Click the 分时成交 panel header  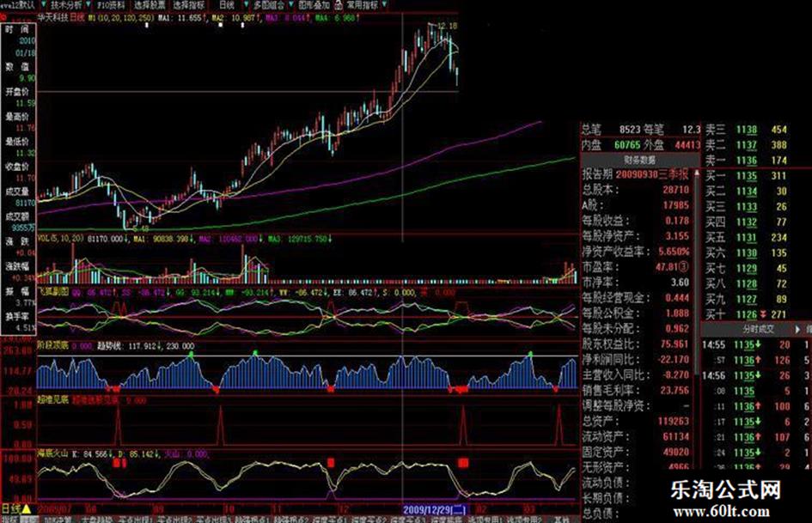click(x=758, y=329)
